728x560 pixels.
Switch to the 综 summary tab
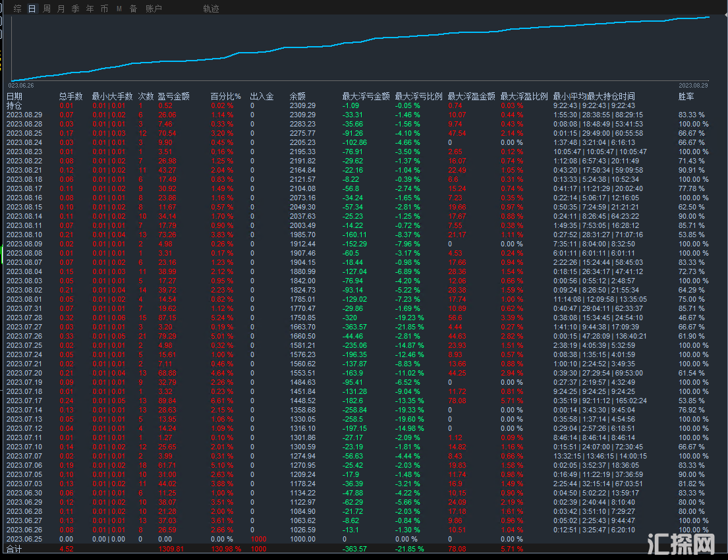[x=17, y=9]
